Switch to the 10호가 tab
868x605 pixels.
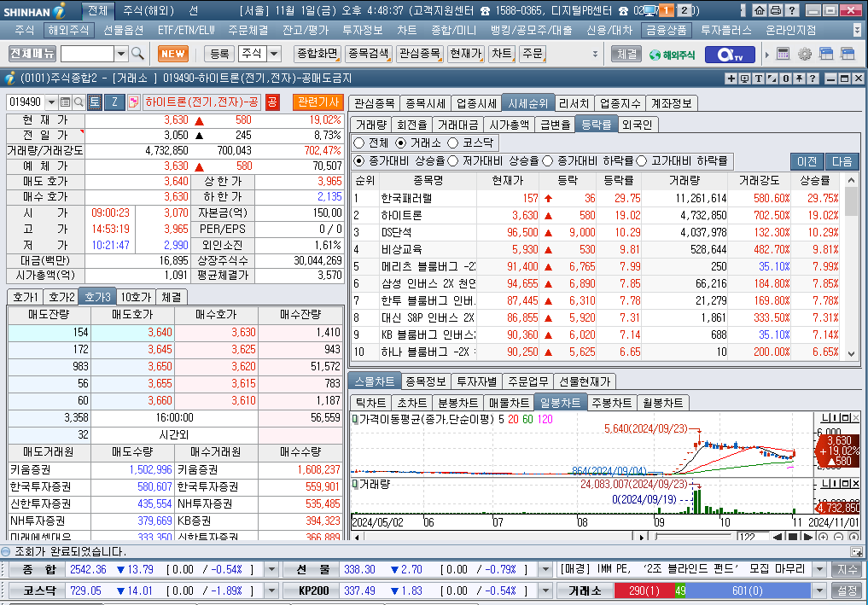136,297
